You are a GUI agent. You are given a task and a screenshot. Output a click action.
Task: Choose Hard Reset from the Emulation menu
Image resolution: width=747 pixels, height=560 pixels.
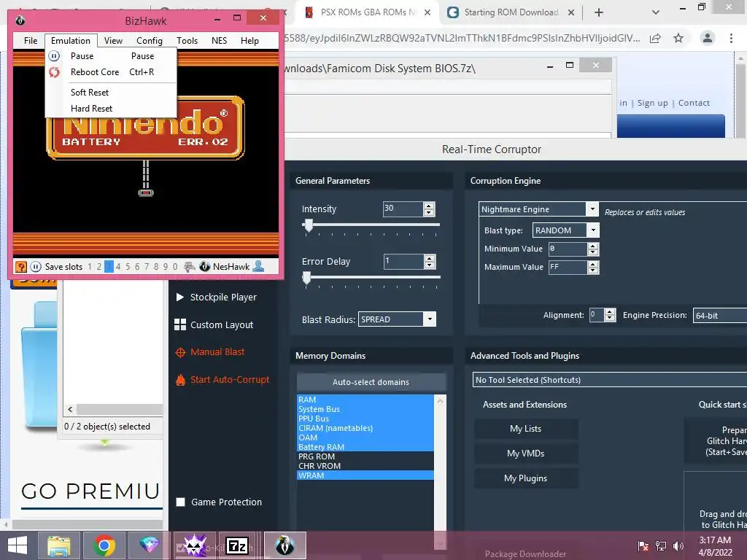[112, 109]
